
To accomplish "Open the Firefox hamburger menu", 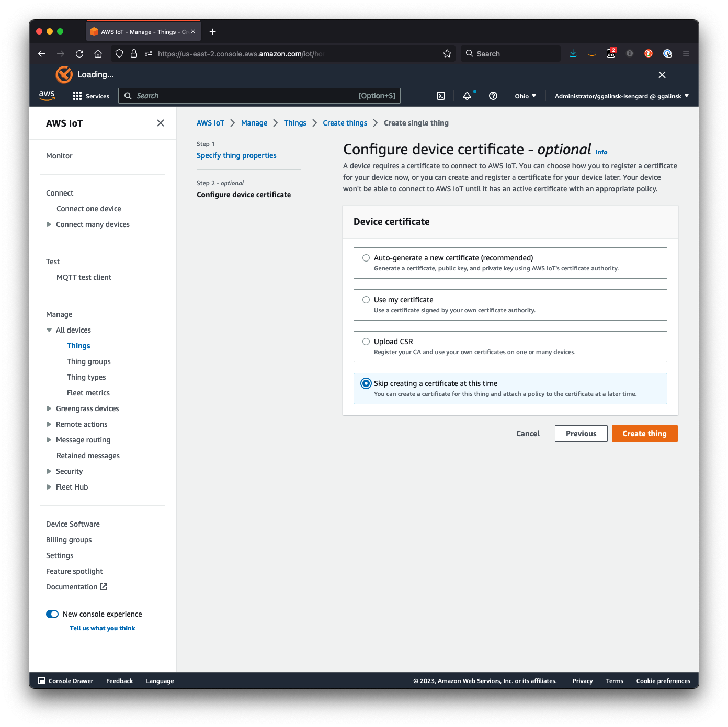I will (686, 53).
